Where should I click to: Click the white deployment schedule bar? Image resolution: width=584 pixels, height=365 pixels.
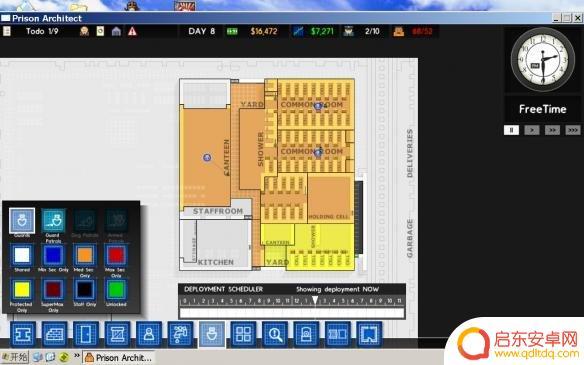point(292,312)
